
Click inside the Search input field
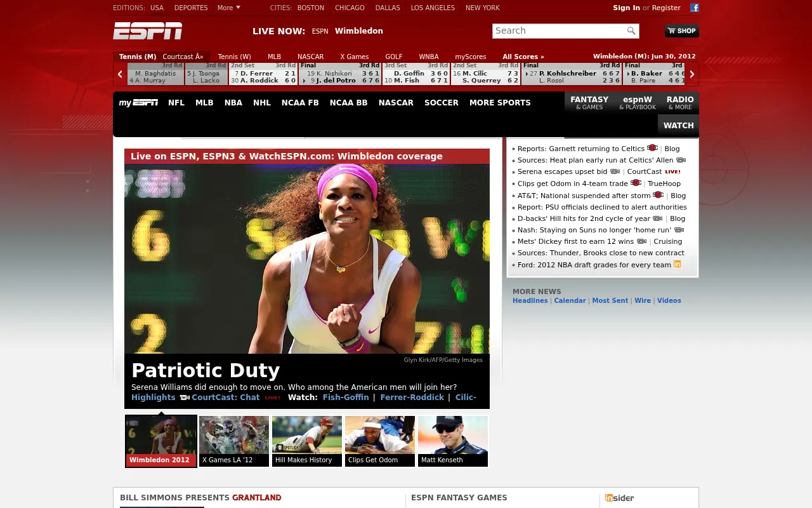(x=558, y=30)
